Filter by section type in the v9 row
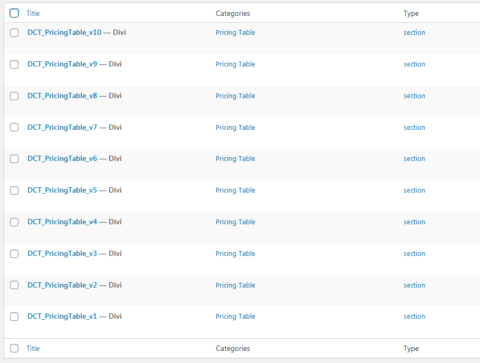Image resolution: width=480 pixels, height=363 pixels. [x=414, y=64]
